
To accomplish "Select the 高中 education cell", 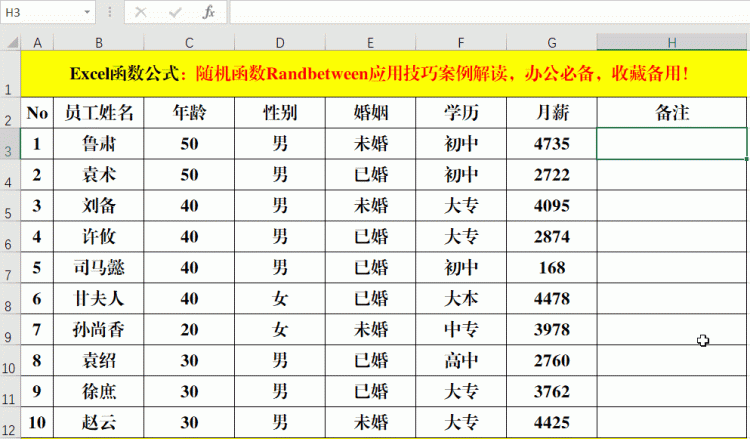I will (461, 360).
